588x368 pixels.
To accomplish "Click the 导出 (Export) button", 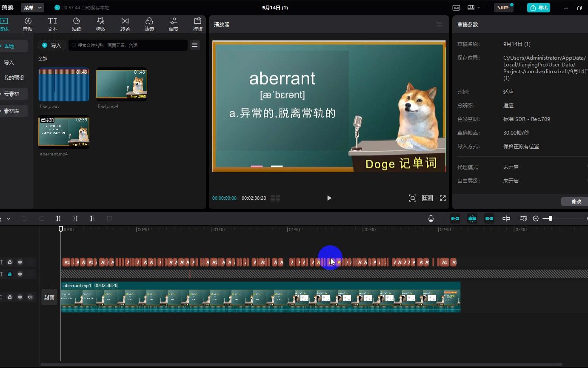I will [x=539, y=8].
